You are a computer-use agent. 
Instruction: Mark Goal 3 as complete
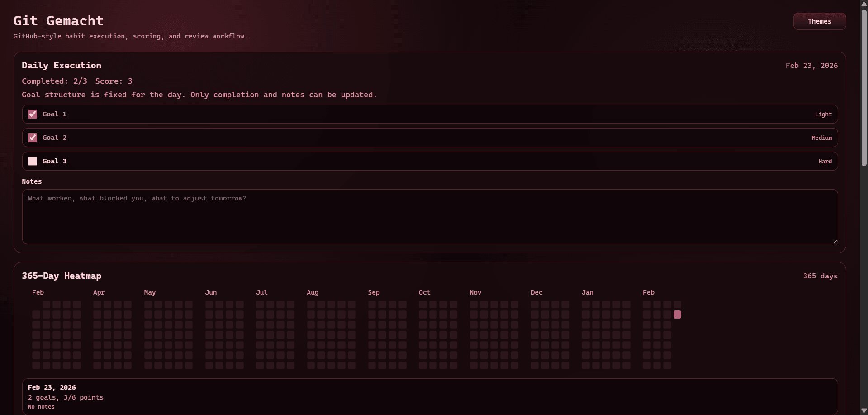click(x=32, y=161)
